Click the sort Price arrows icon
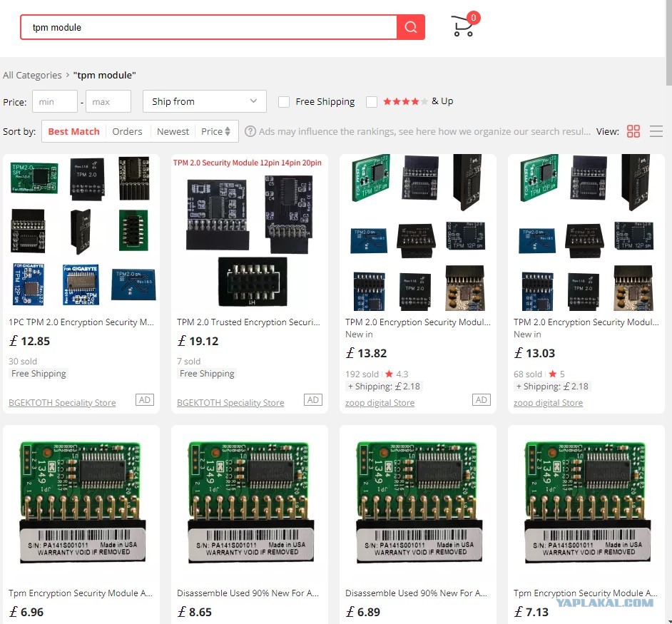This screenshot has height=624, width=672. tap(228, 131)
